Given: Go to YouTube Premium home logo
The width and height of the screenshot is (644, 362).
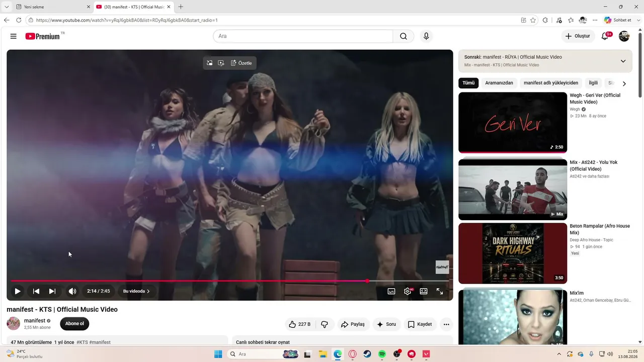Looking at the screenshot, I should coord(43,36).
